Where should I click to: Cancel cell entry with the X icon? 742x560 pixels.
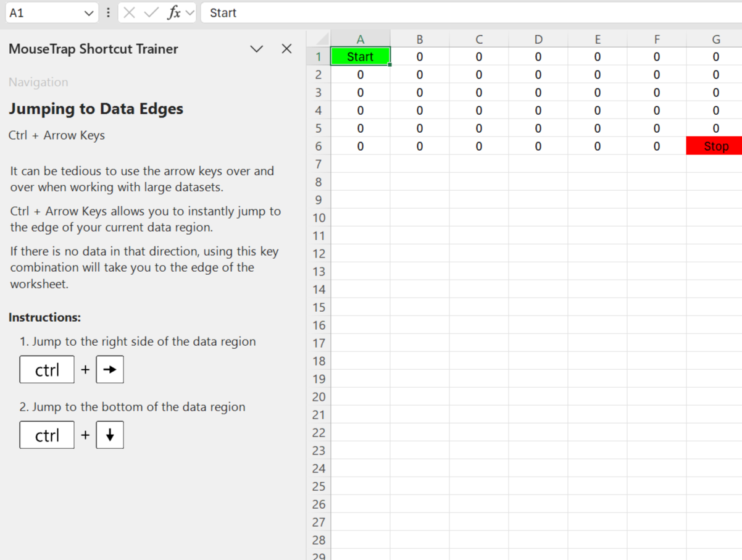click(x=130, y=12)
